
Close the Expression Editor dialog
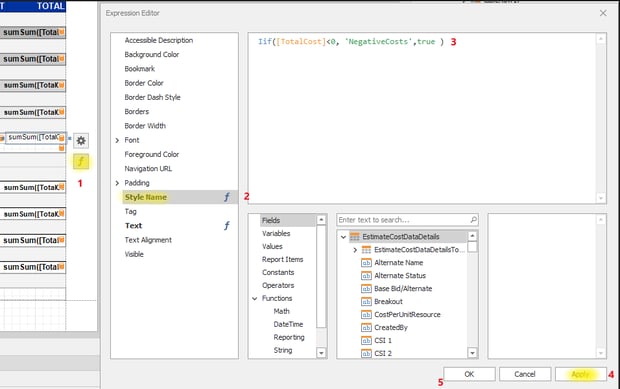click(603, 13)
